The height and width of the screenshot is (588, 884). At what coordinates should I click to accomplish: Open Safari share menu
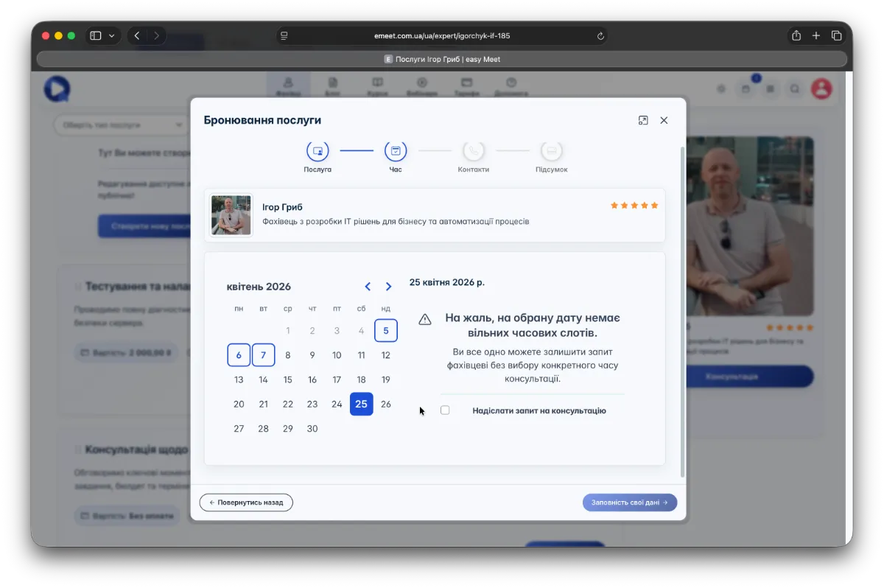[796, 35]
